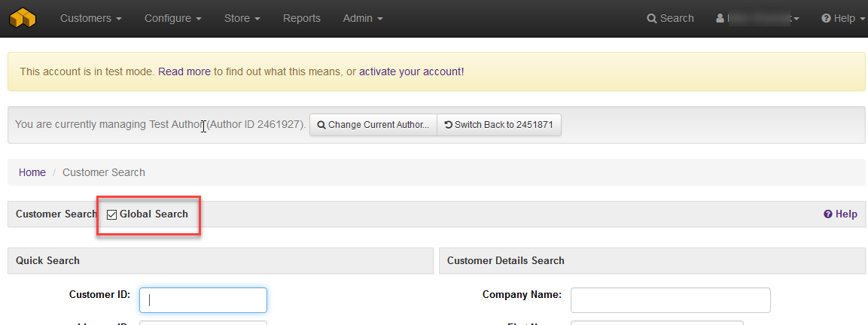Go to Home via breadcrumb
The height and width of the screenshot is (325, 868).
tap(32, 172)
